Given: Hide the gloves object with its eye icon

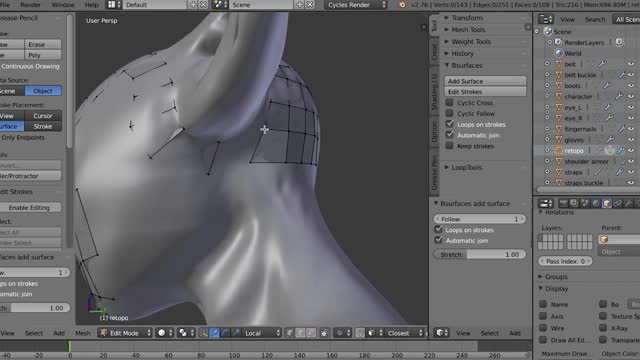Looking at the screenshot, I should (631, 140).
